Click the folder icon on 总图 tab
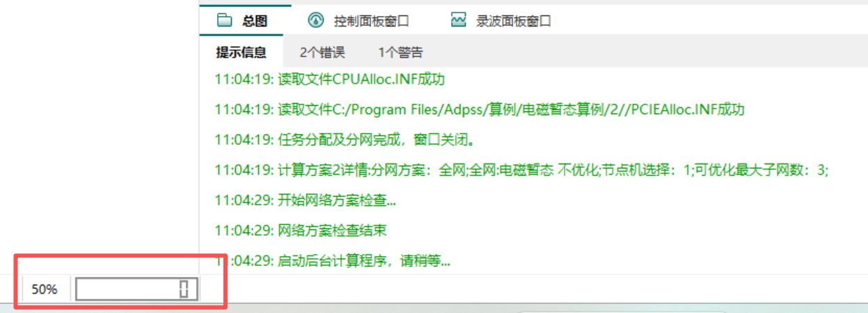The width and height of the screenshot is (868, 313). pos(224,20)
